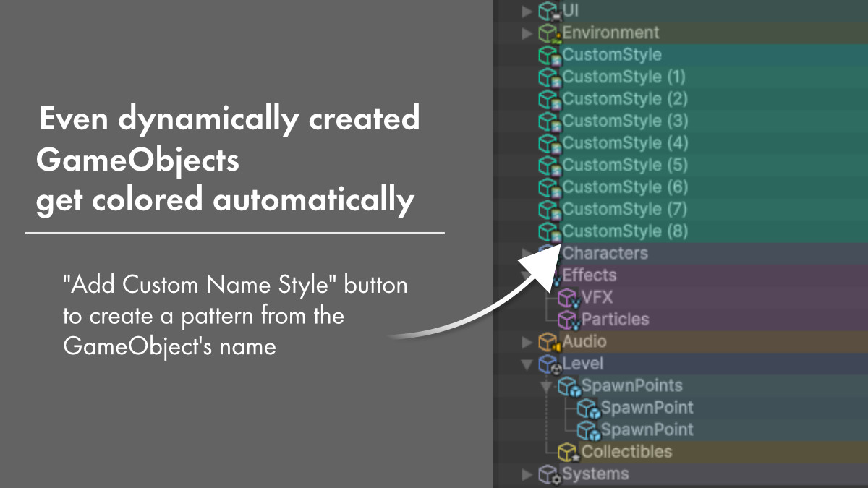868x488 pixels.
Task: Click the Collectibles object cube icon
Action: coord(569,453)
